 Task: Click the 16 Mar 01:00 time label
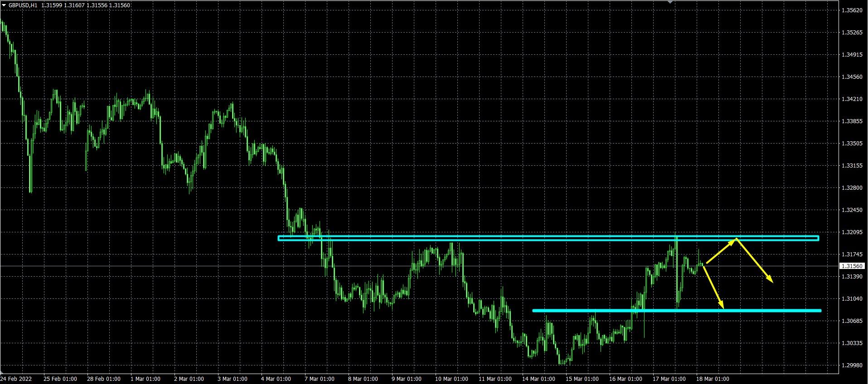tap(626, 379)
